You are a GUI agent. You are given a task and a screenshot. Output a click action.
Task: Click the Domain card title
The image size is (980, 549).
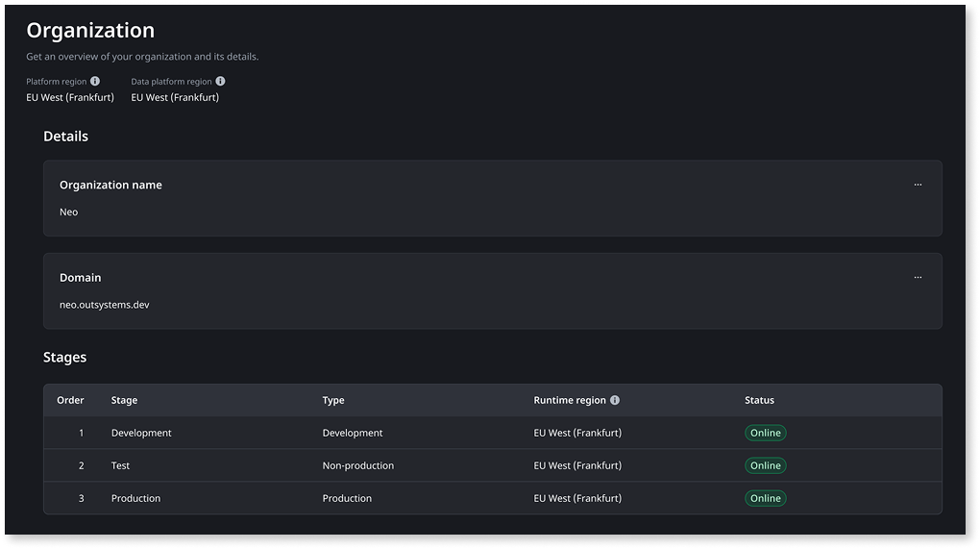click(80, 277)
